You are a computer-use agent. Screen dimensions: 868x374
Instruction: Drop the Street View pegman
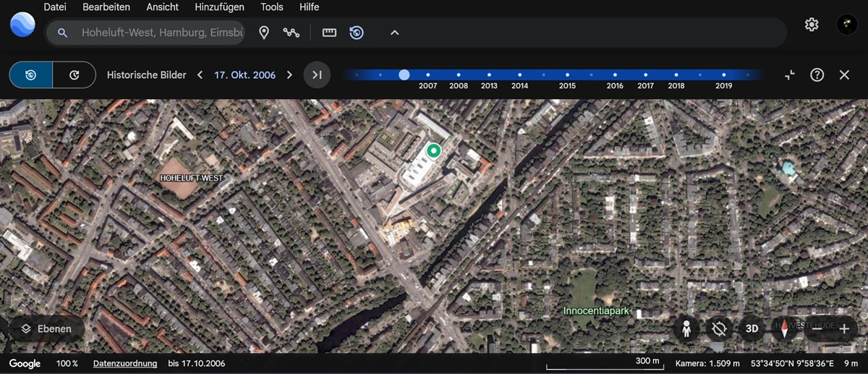[686, 328]
